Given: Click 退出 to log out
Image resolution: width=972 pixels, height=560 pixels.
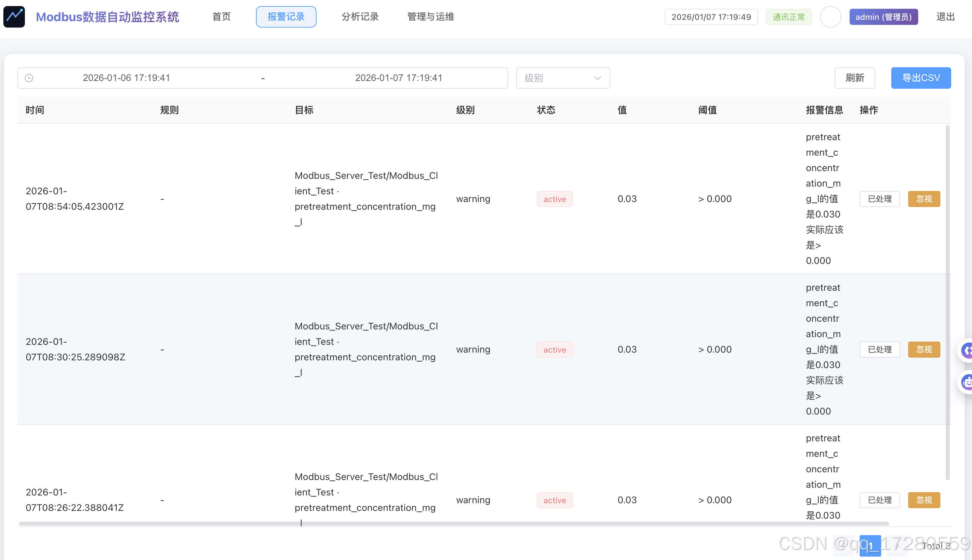Looking at the screenshot, I should point(945,17).
